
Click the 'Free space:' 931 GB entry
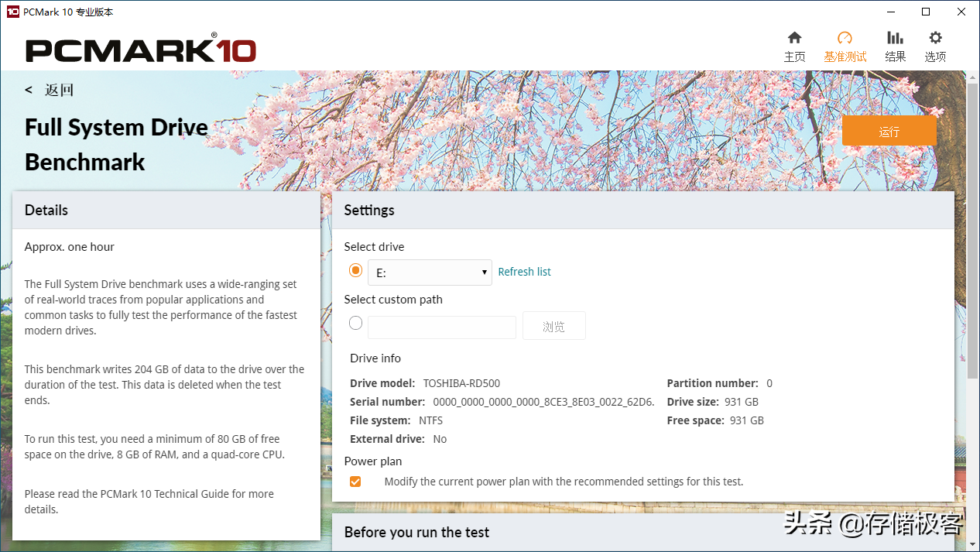[x=715, y=420]
